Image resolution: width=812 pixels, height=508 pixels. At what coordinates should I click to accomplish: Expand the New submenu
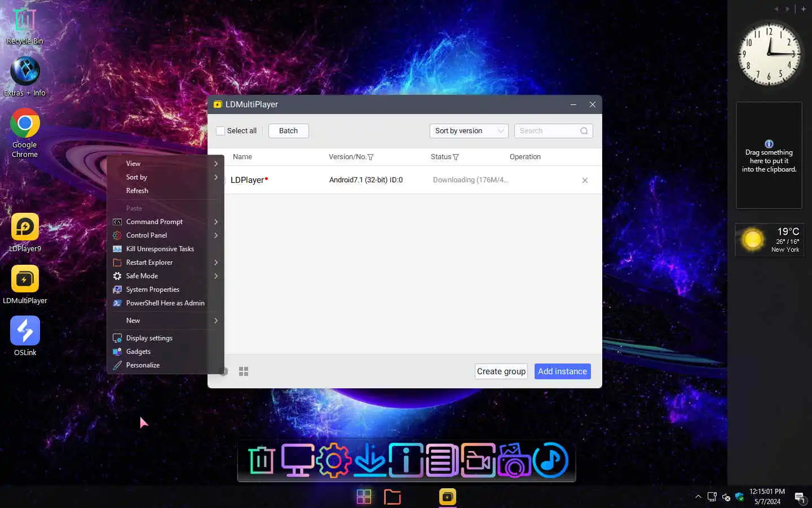pyautogui.click(x=165, y=321)
